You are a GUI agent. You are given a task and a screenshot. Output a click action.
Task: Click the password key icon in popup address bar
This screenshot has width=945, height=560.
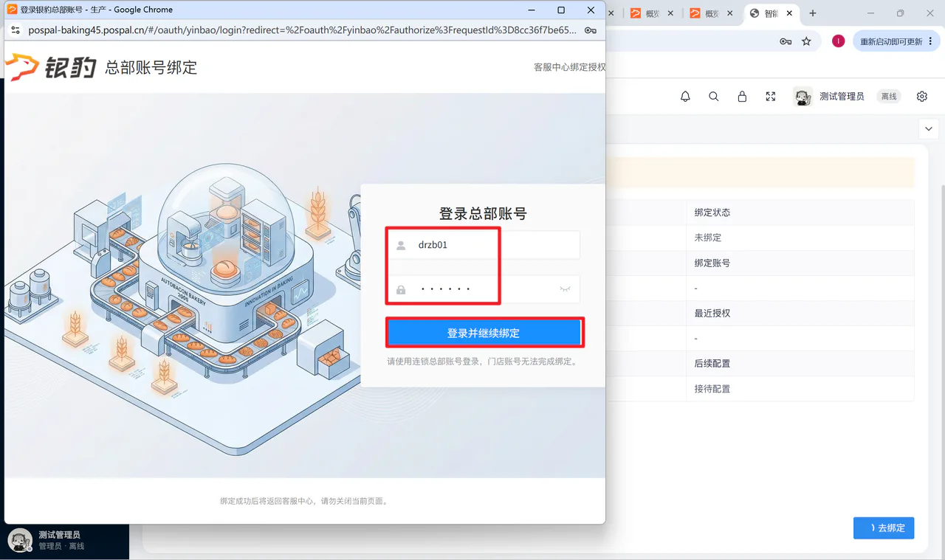point(590,30)
